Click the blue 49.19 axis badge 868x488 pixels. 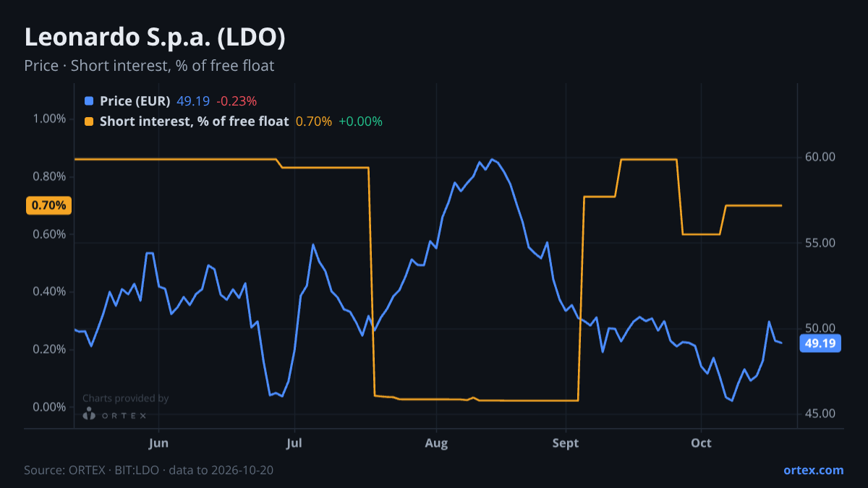coord(821,343)
